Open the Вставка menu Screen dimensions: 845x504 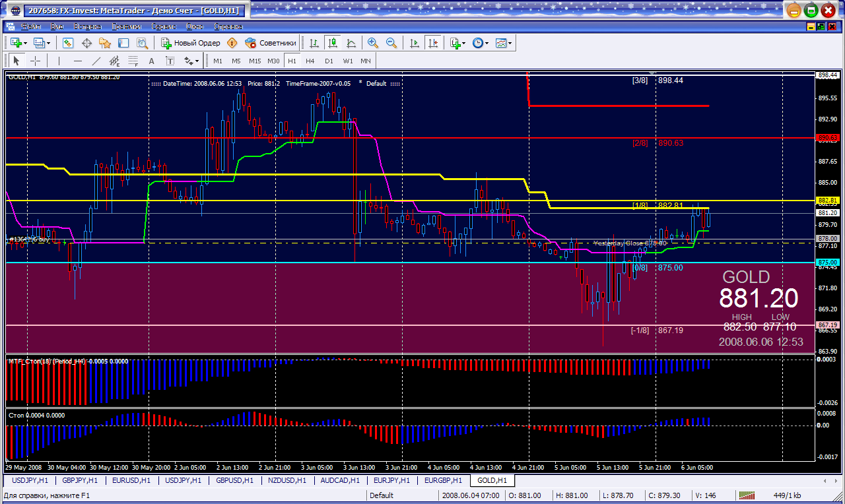(87, 26)
